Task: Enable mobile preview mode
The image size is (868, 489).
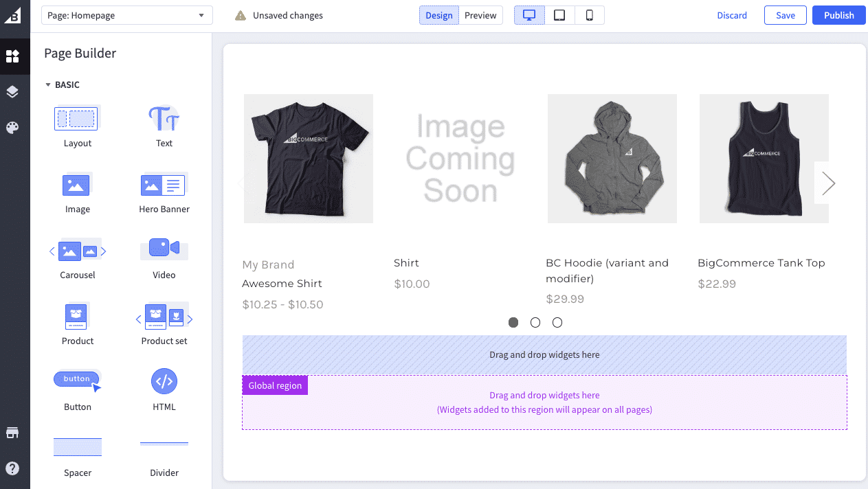Action: [589, 14]
